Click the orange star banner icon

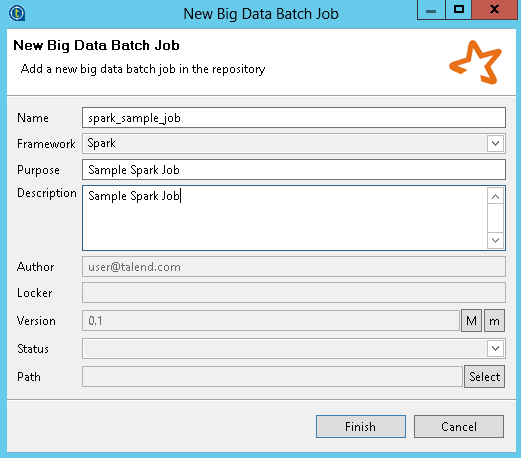coord(476,62)
